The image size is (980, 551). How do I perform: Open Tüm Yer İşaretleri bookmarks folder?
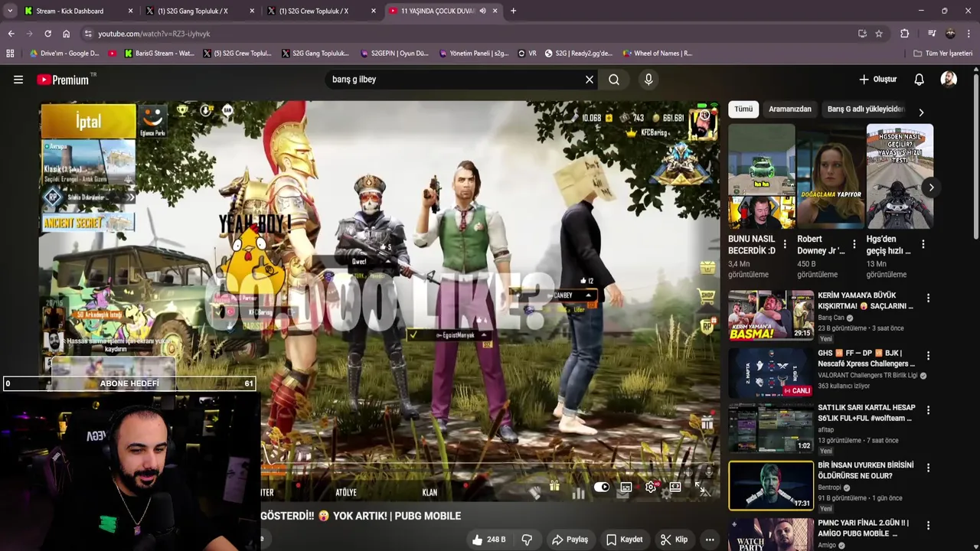point(942,54)
